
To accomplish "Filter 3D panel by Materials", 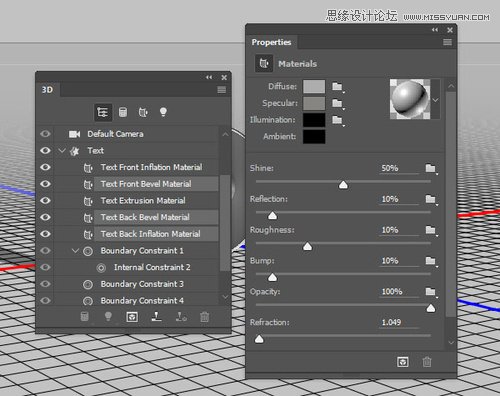I will tap(143, 112).
